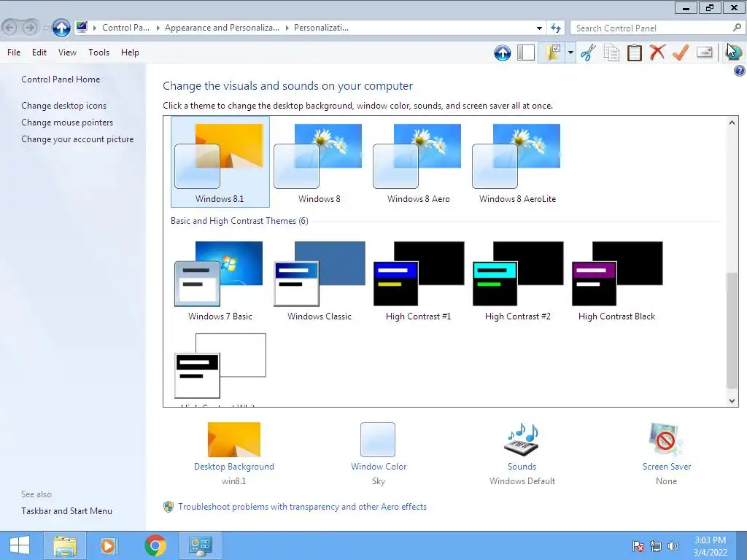Open the View menu
The image size is (747, 560).
click(67, 52)
